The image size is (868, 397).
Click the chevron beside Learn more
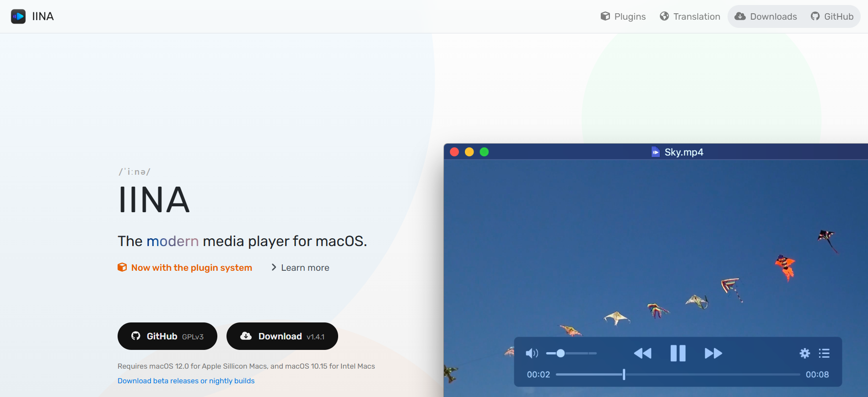pyautogui.click(x=274, y=267)
